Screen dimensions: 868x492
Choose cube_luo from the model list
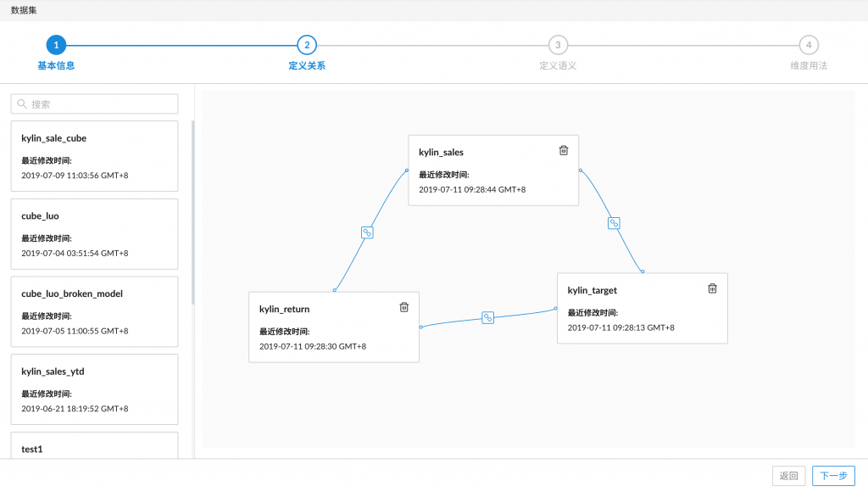point(94,233)
